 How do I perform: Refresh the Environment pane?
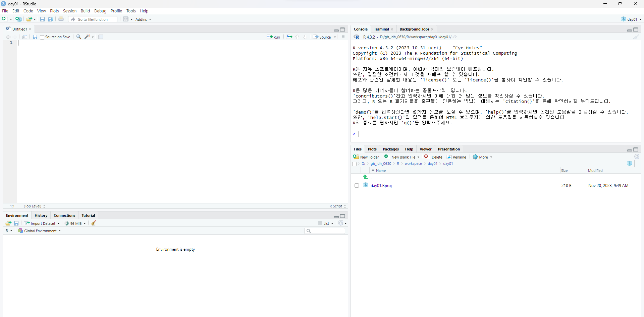point(341,223)
